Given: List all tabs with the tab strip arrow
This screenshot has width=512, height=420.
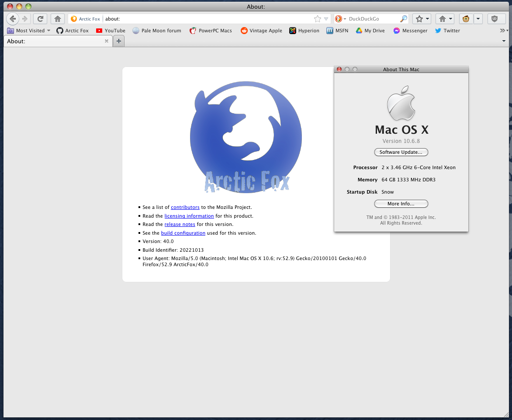Looking at the screenshot, I should [x=504, y=41].
